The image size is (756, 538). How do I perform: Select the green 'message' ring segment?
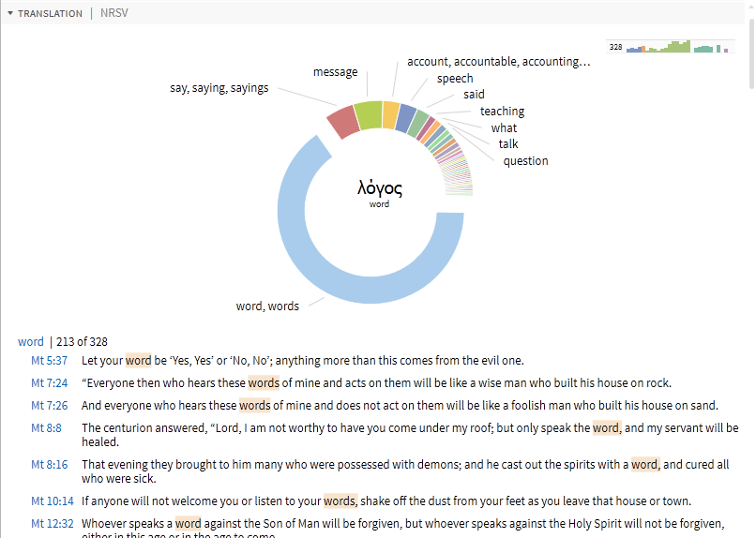point(369,113)
